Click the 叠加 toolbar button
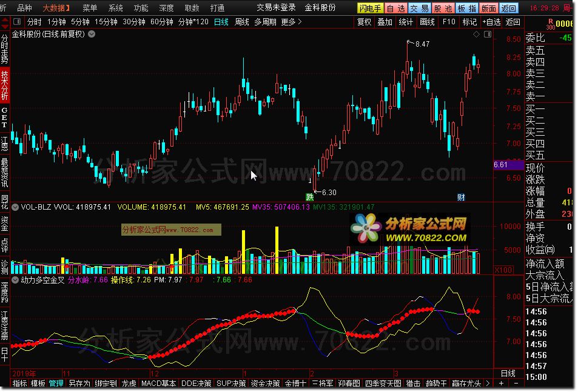The height and width of the screenshot is (392, 578). (x=385, y=22)
